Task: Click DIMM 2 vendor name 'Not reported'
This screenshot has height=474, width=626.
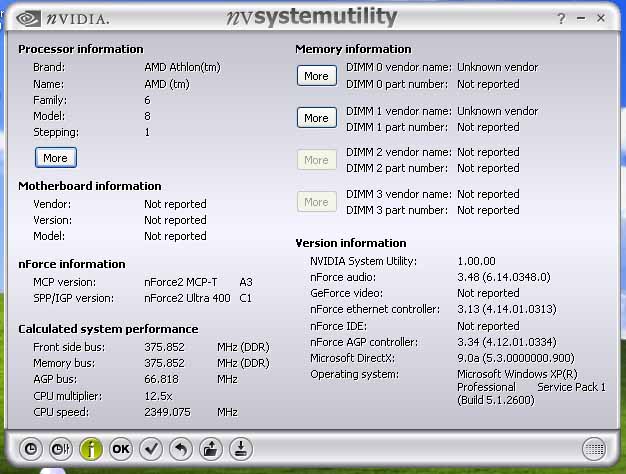Action: click(x=488, y=152)
